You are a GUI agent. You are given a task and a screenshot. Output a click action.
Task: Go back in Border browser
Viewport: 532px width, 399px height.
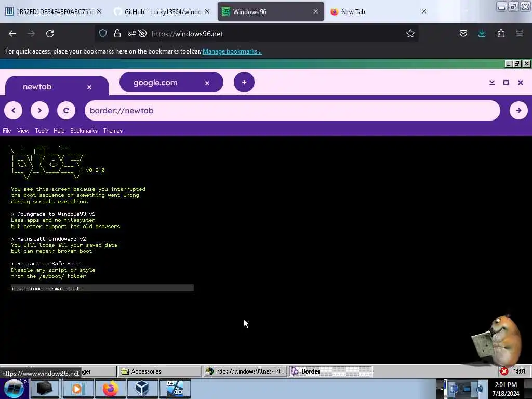13,110
